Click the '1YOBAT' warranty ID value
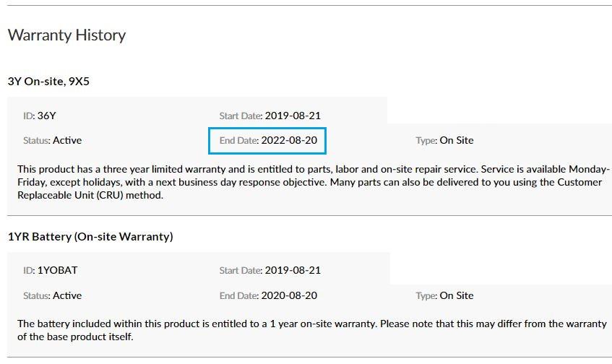Screen dimensions: 612x364 (57, 270)
